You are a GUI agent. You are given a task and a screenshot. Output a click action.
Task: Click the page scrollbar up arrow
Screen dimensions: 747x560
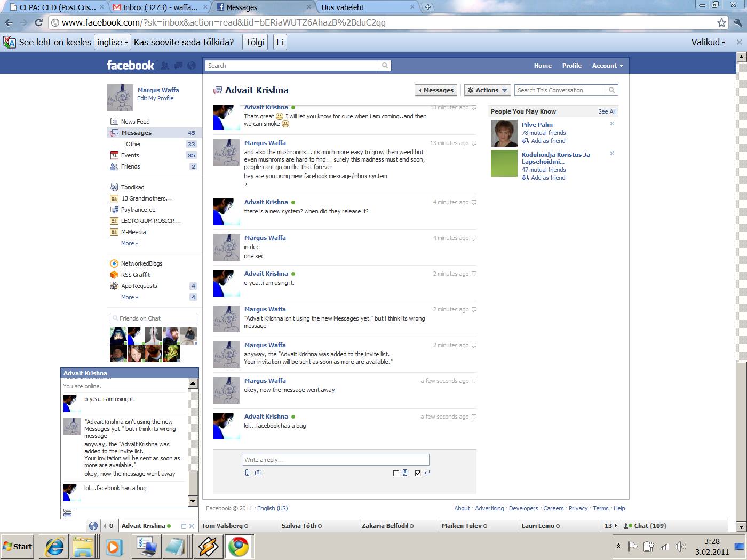741,56
